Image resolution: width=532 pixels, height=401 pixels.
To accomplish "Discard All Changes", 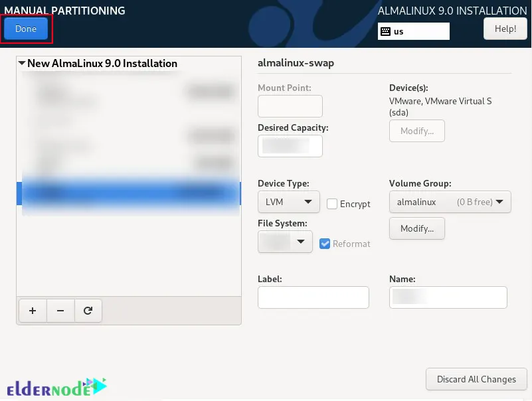I will [476, 379].
